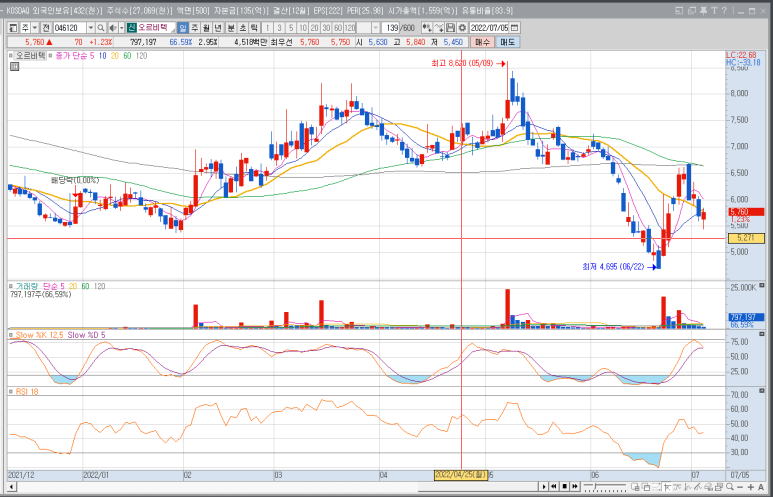Click the 매도 (sell) button
The height and width of the screenshot is (497, 773).
pos(507,42)
